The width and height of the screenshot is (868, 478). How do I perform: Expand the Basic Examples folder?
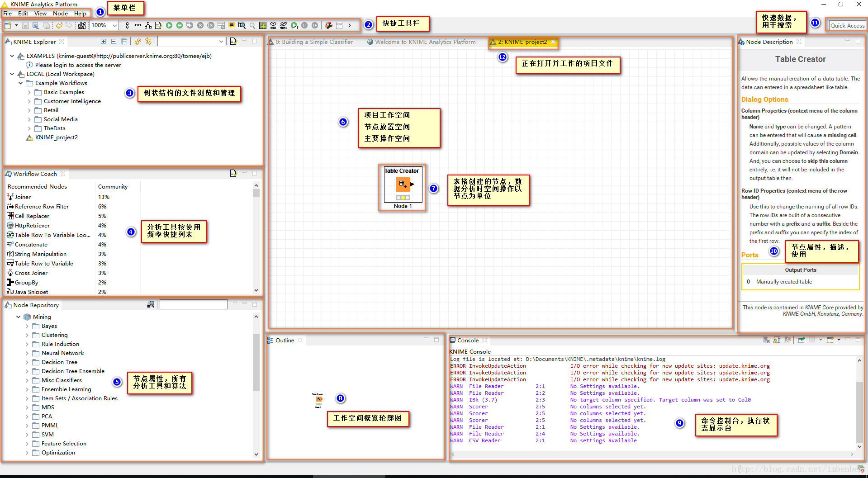(29, 92)
